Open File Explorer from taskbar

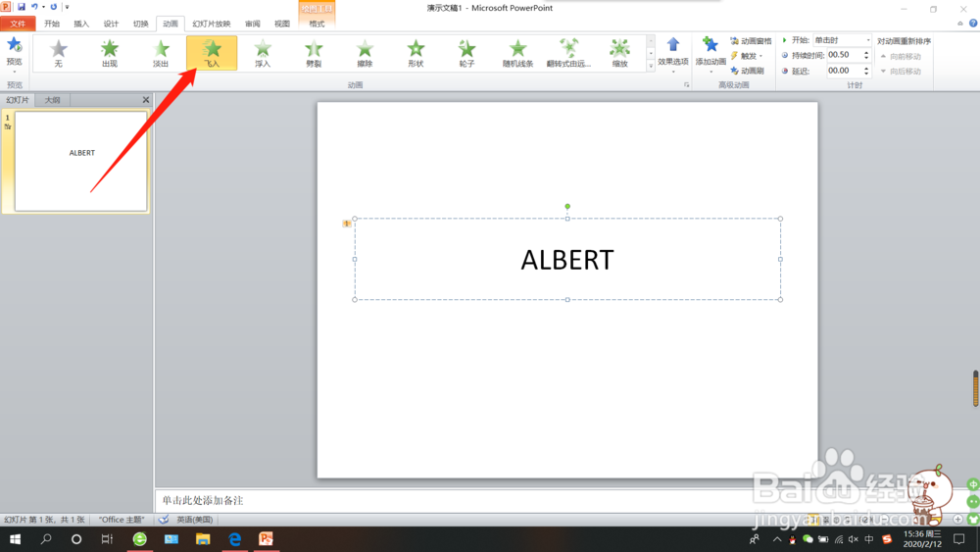click(x=203, y=539)
